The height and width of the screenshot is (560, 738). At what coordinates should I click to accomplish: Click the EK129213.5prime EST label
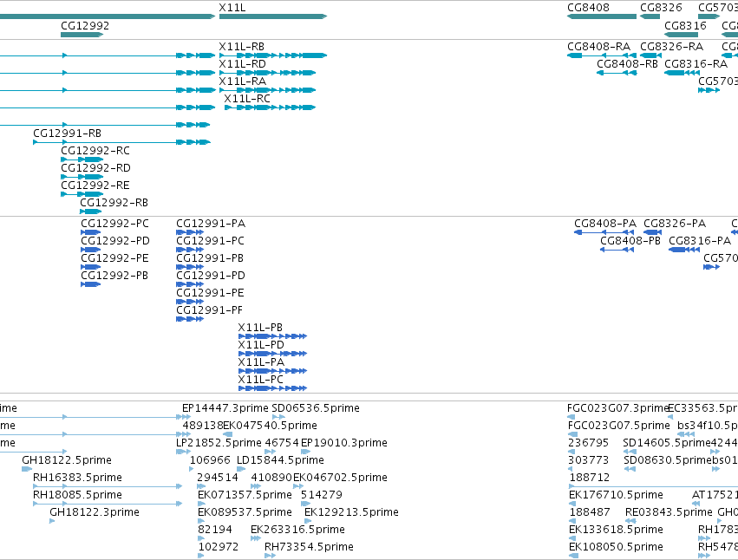pyautogui.click(x=351, y=513)
